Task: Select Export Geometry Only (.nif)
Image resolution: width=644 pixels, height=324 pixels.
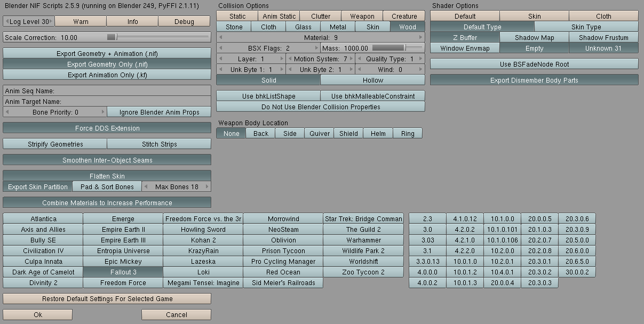Action: click(107, 64)
